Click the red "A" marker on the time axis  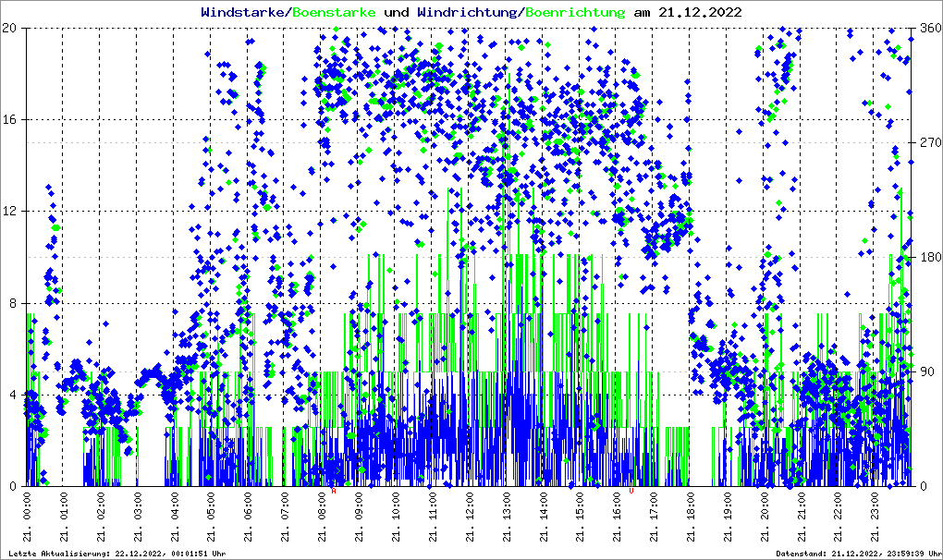[x=334, y=491]
